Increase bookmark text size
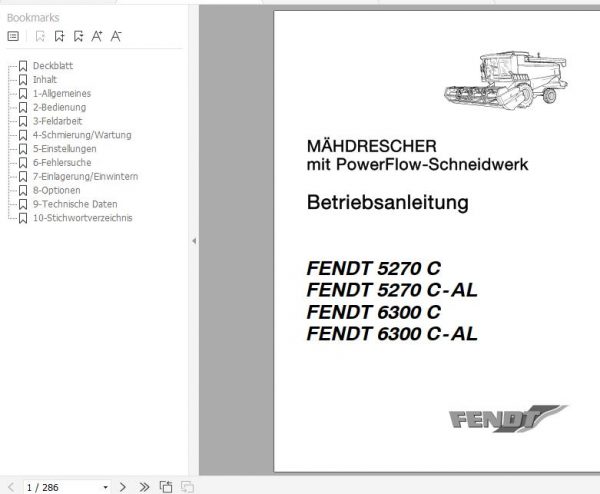 point(97,36)
